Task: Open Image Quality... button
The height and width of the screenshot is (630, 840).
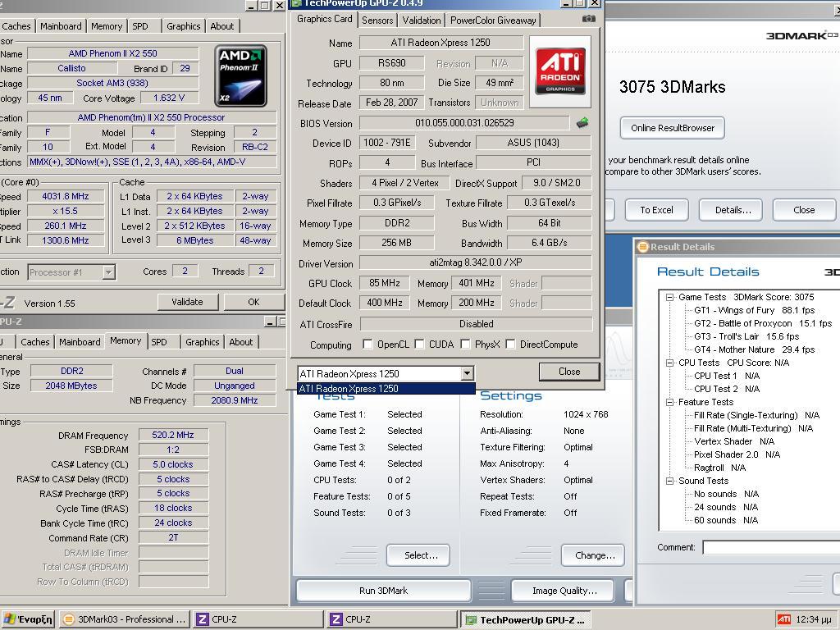Action: click(563, 591)
